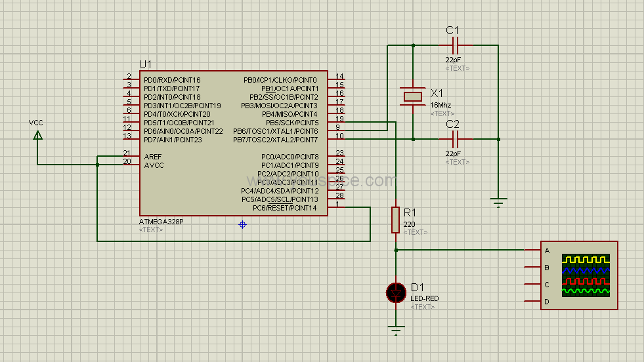
Task: Select the 16Mhz crystal value label
Action: coord(440,105)
